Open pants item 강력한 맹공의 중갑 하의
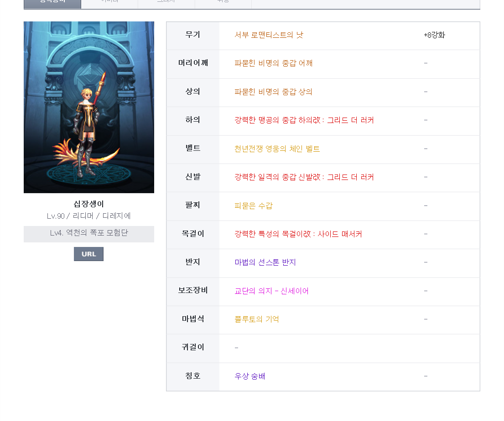Viewport: 504px width, 421px height. tap(304, 120)
